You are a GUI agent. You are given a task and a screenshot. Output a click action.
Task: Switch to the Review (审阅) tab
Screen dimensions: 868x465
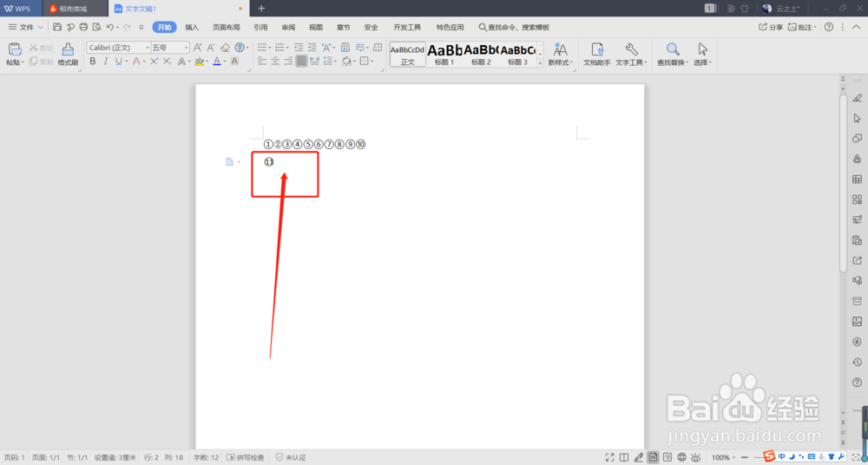[288, 27]
